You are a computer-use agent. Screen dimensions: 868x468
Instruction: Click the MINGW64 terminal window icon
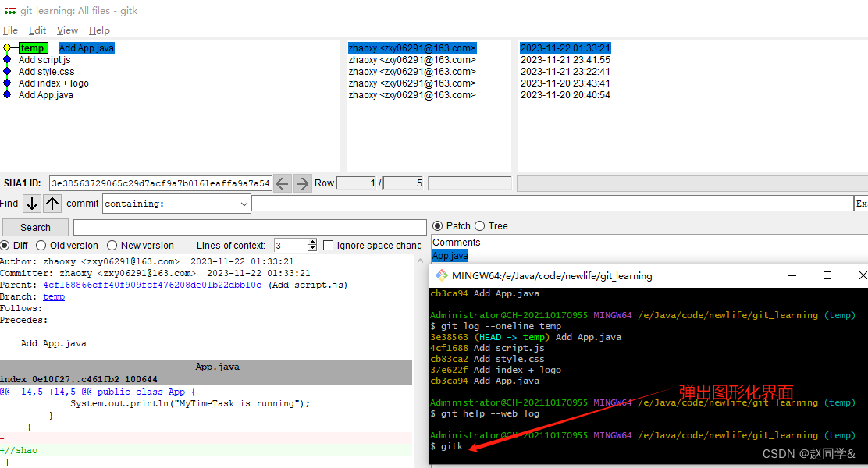441,275
